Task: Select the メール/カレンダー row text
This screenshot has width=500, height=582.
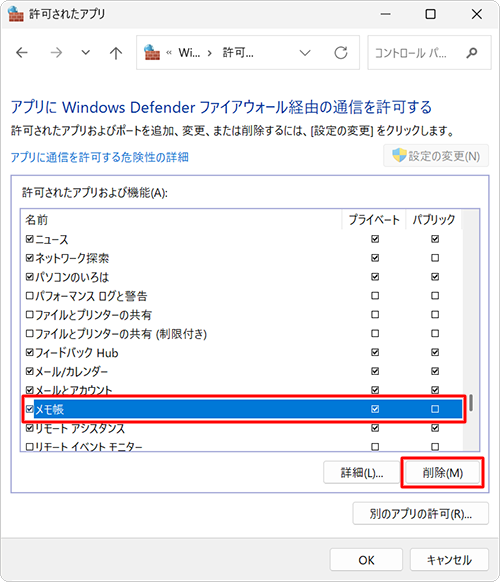Action: click(x=72, y=371)
